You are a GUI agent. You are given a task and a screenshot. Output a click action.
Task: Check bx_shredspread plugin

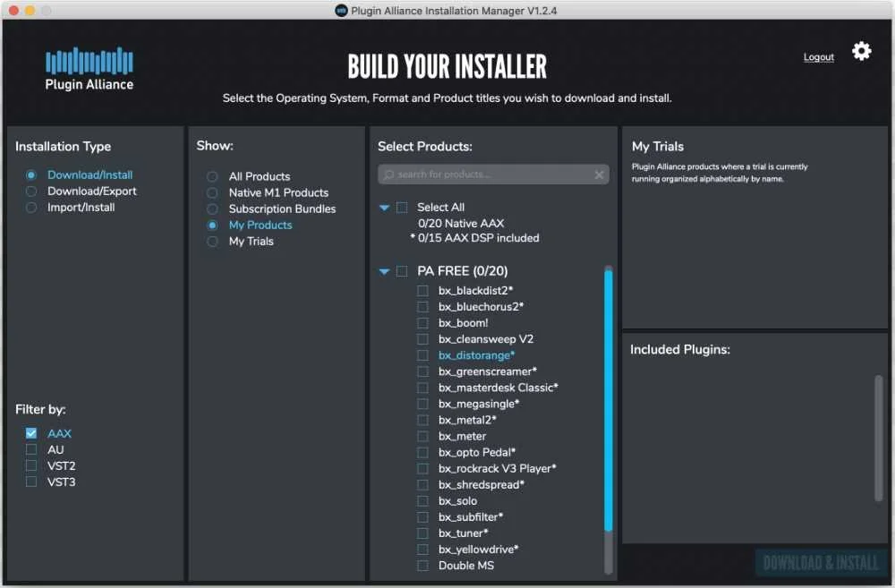pyautogui.click(x=423, y=485)
